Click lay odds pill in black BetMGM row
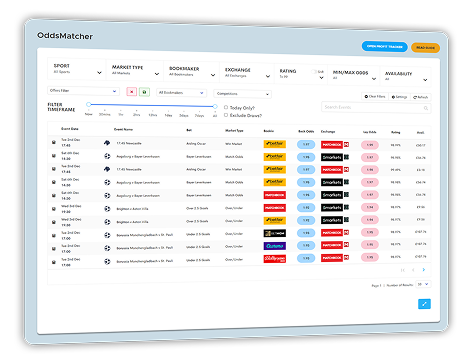 pyautogui.click(x=370, y=232)
